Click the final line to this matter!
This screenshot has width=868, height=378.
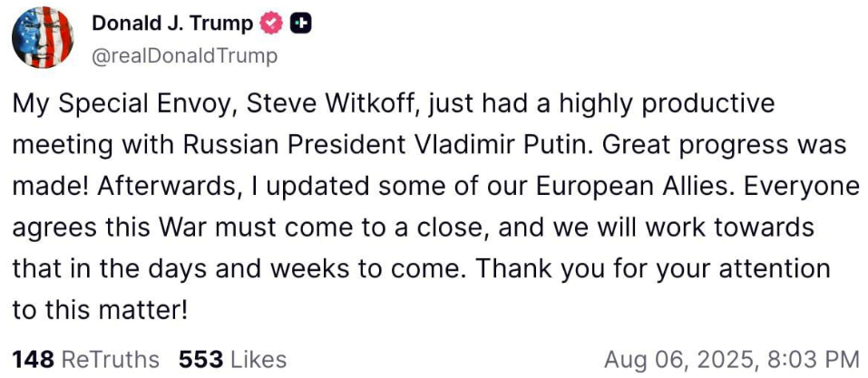[x=101, y=310]
